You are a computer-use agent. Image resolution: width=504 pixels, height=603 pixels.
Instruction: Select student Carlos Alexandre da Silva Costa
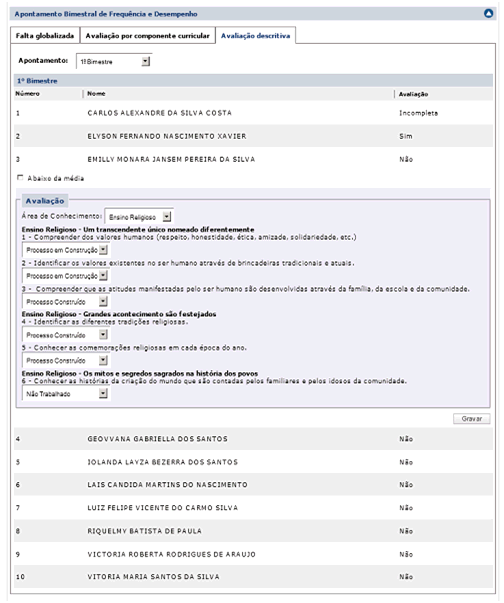(160, 113)
